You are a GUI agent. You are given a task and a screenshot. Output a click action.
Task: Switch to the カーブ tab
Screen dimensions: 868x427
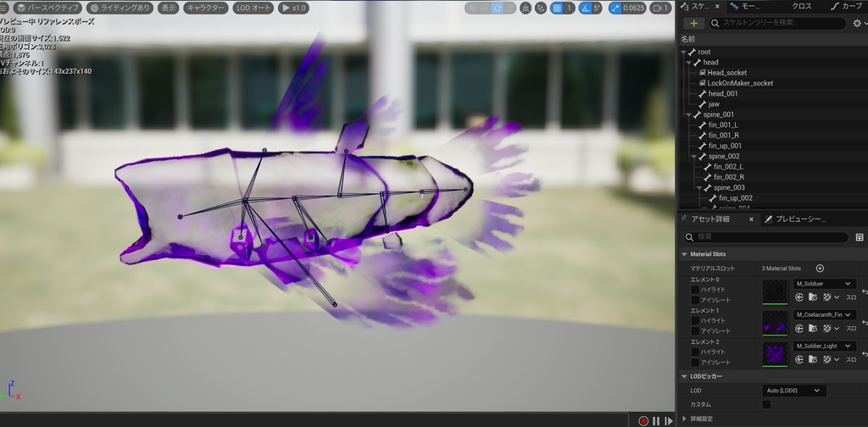[848, 7]
